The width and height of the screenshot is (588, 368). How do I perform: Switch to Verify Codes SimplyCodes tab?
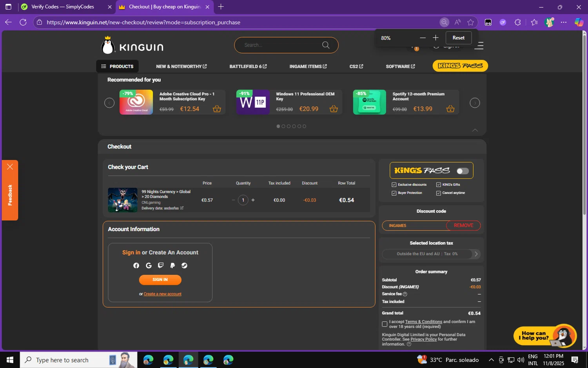point(63,7)
